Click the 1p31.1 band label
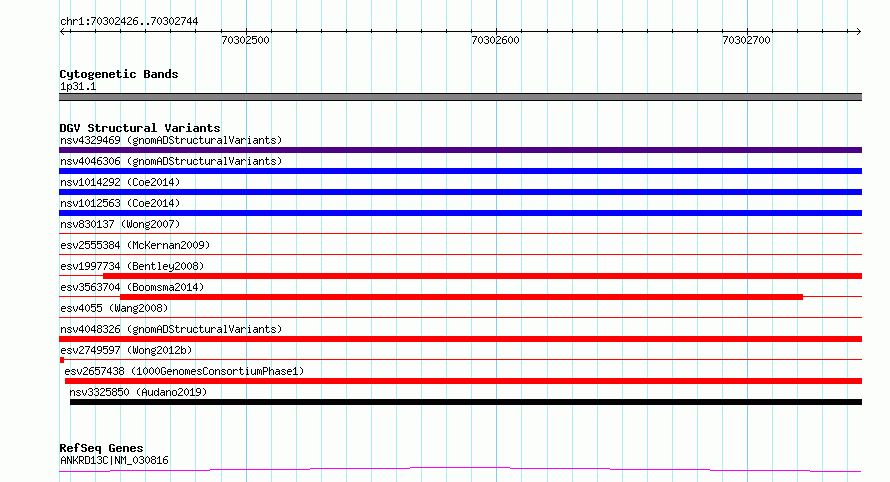890x482 pixels. click(x=78, y=87)
